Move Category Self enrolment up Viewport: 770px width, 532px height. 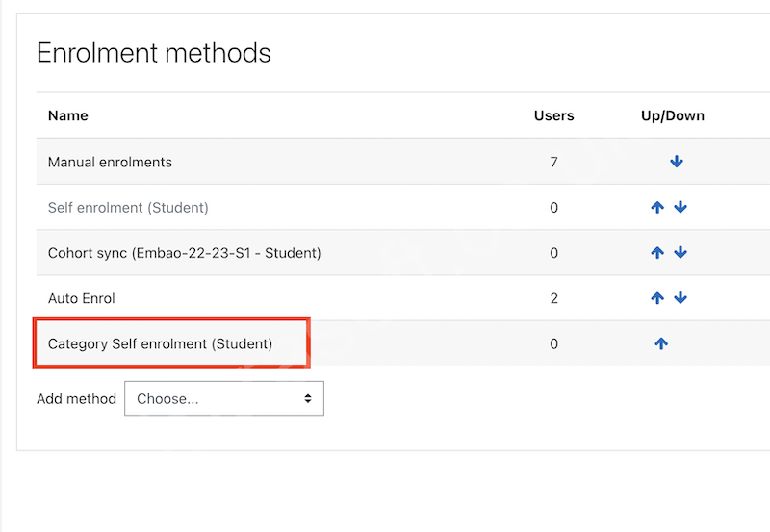pos(661,343)
